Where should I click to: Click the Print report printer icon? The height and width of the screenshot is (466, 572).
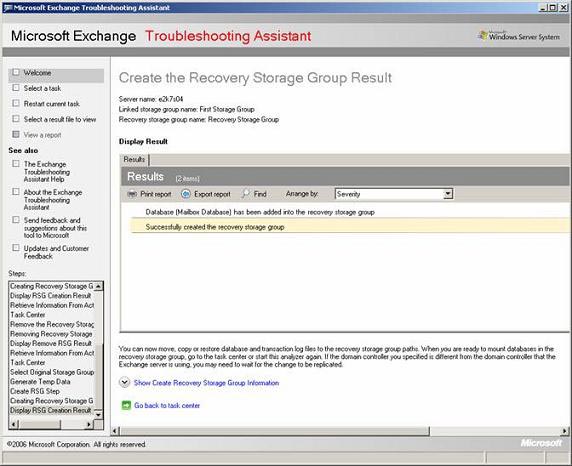[x=132, y=194]
